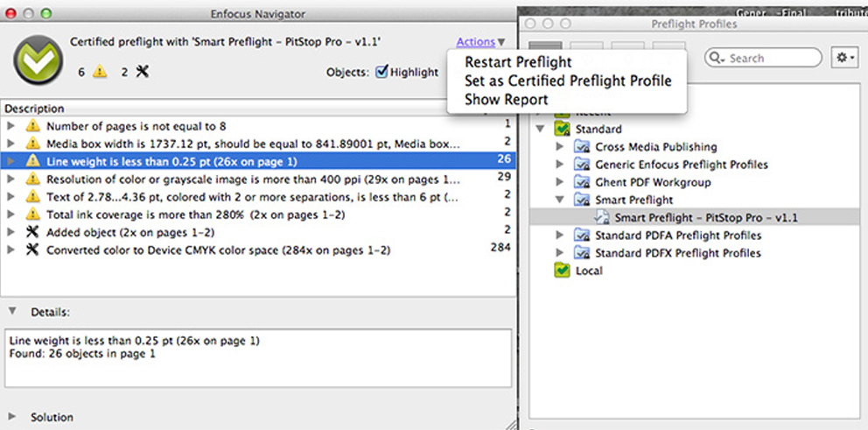Collapse the Details section
The height and width of the screenshot is (430, 868).
pyautogui.click(x=11, y=311)
